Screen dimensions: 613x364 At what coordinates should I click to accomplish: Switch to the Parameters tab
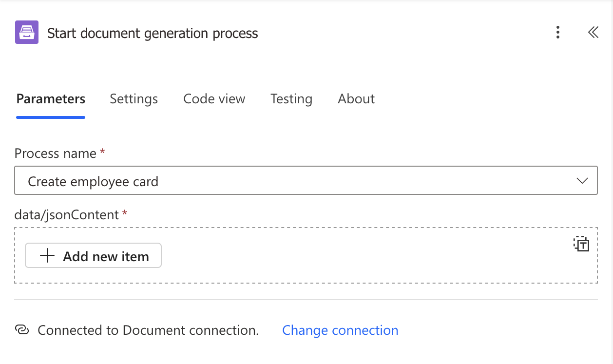(x=51, y=99)
